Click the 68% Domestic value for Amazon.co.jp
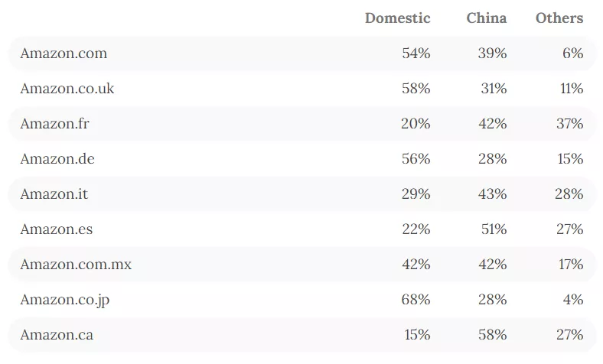Screen dimensions: 603x364 tap(416, 300)
